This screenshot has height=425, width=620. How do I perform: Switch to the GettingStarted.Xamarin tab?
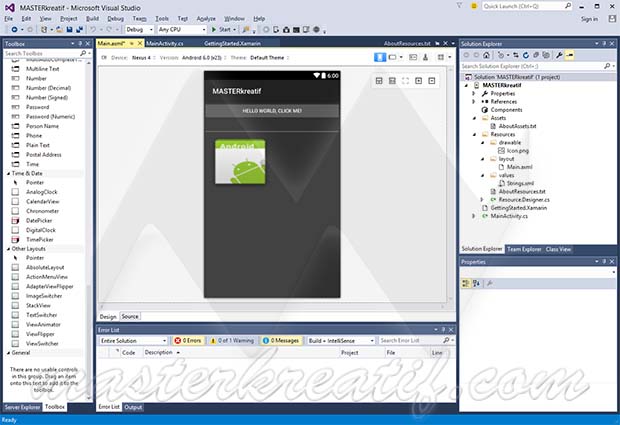pos(232,43)
